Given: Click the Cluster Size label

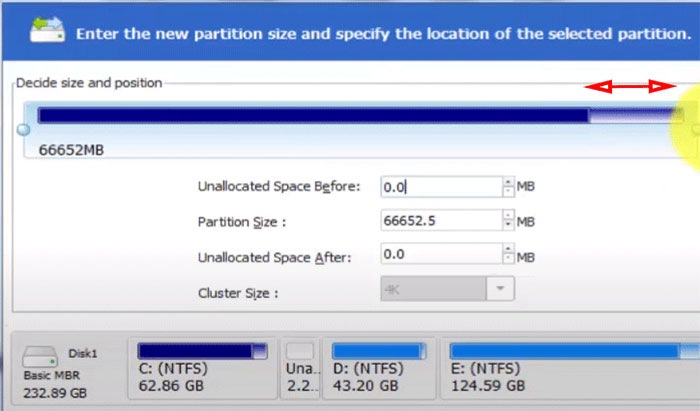Looking at the screenshot, I should point(238,293).
